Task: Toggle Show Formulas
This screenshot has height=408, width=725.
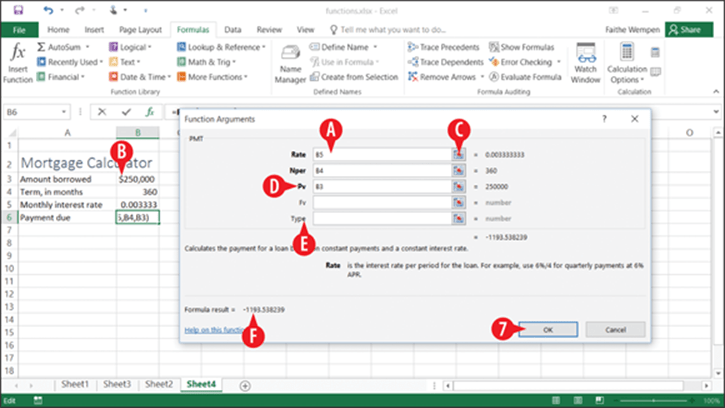Action: (522, 47)
